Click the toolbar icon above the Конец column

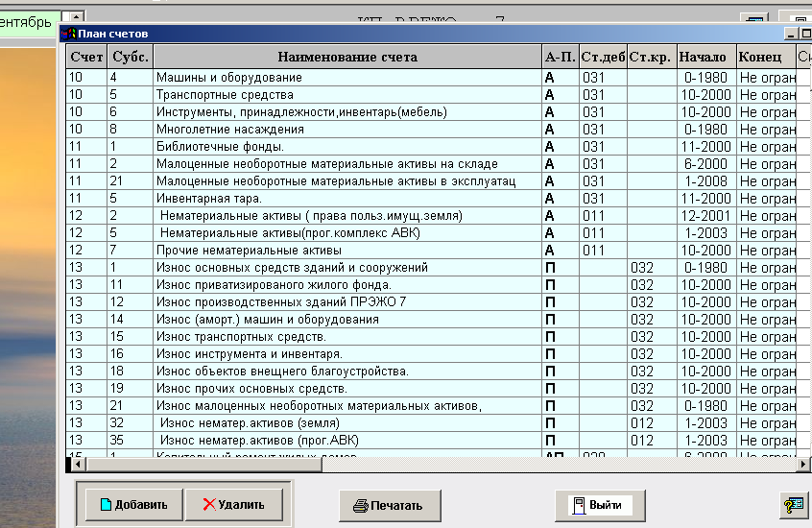pos(756,19)
